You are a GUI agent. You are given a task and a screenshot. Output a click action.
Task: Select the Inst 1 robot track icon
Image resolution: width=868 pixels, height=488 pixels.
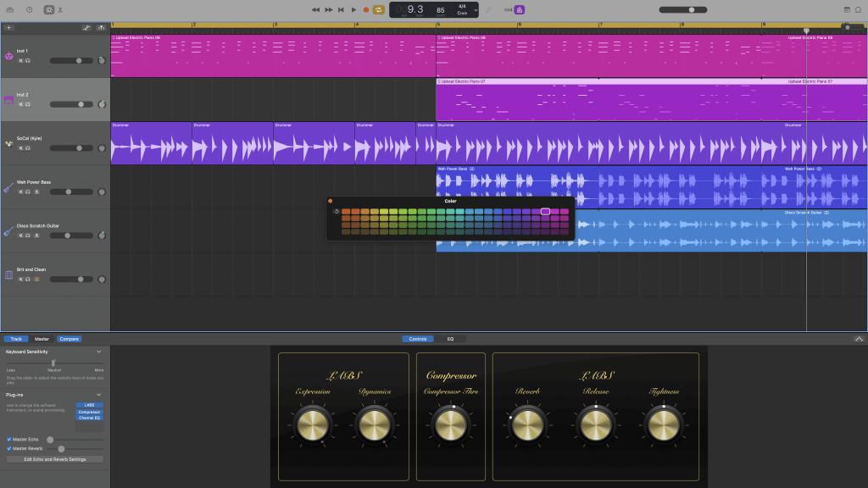click(x=9, y=56)
